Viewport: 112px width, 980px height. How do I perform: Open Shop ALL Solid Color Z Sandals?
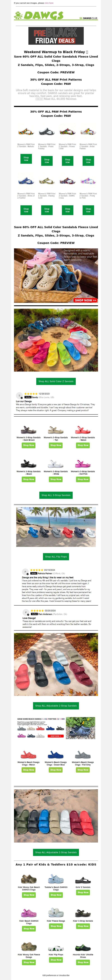click(x=56, y=381)
